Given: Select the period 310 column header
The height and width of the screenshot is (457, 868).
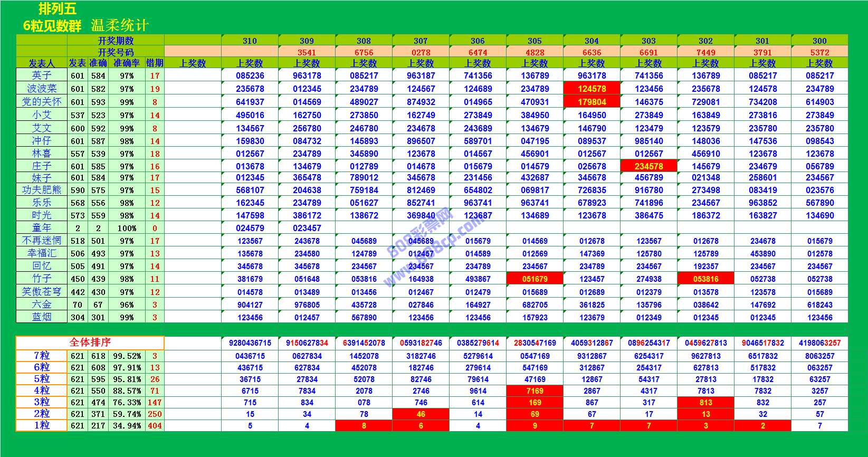Looking at the screenshot, I should coord(250,41).
